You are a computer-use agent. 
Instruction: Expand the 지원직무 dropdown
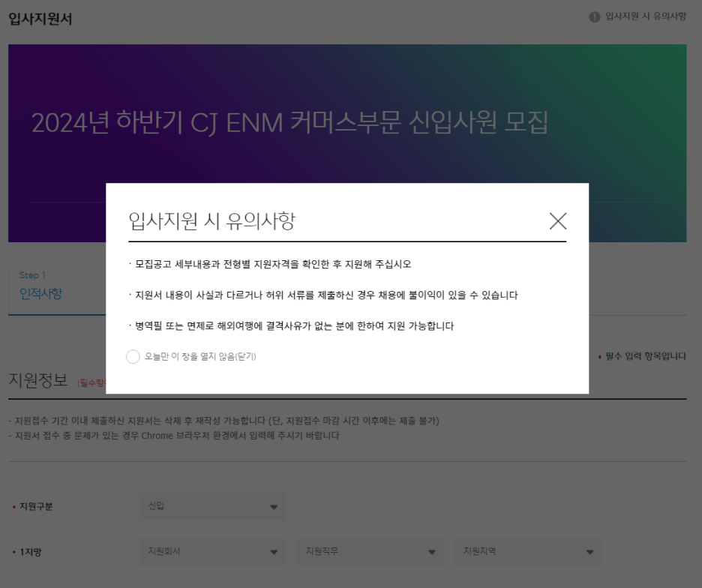coord(370,552)
